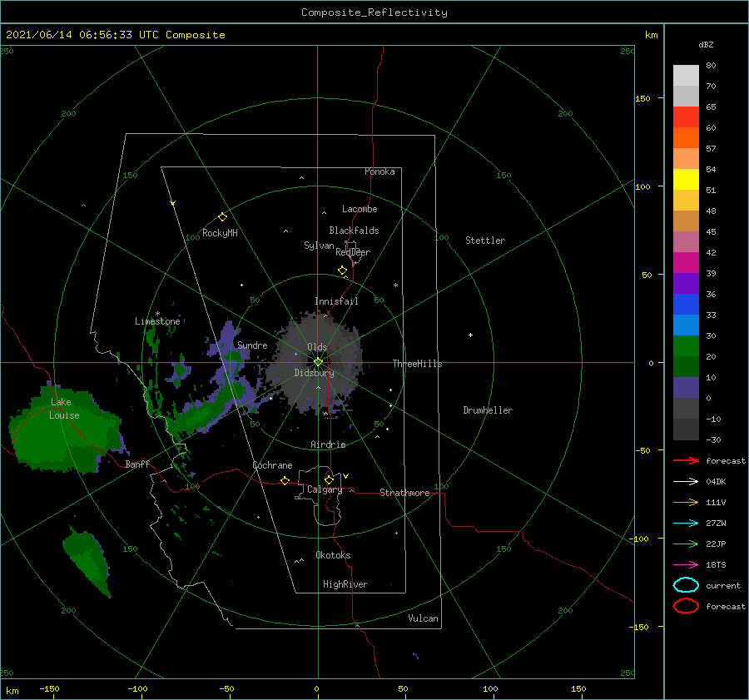The width and height of the screenshot is (749, 700).
Task: Click the gray clutter disc around Olds
Action: [x=317, y=363]
